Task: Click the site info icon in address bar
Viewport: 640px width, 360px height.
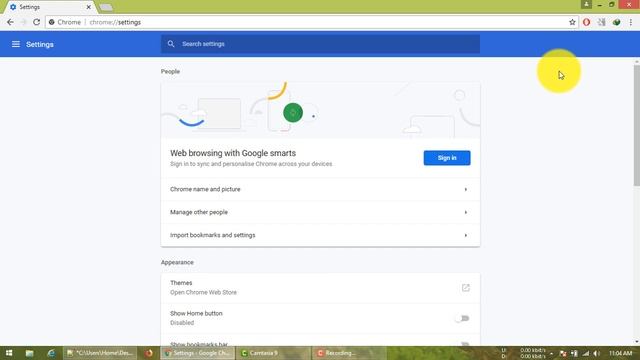Action: pyautogui.click(x=52, y=22)
